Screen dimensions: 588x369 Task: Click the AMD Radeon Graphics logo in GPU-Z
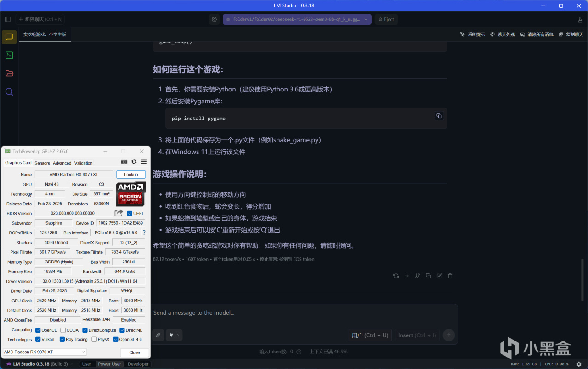(x=131, y=194)
